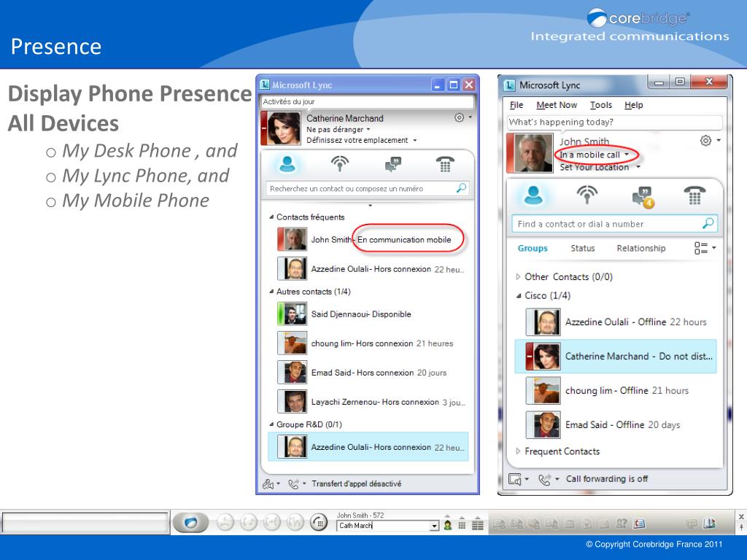Collapse the 'Autres contacts (1/4)' group
This screenshot has height=560, width=747.
pyautogui.click(x=271, y=292)
